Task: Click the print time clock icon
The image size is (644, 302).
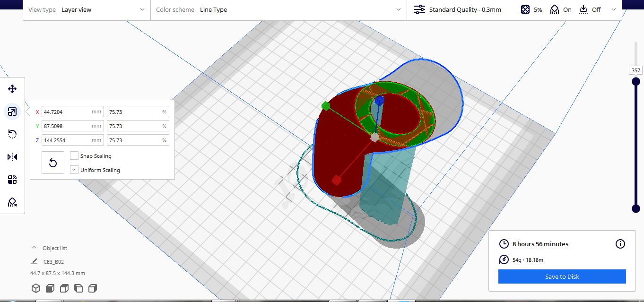Action: click(x=504, y=244)
